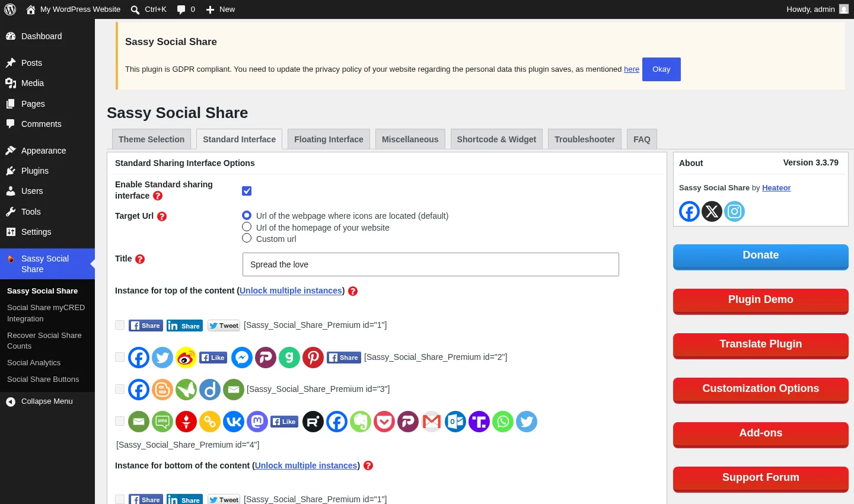Open Customization Options button
The image size is (854, 504).
[x=761, y=390]
